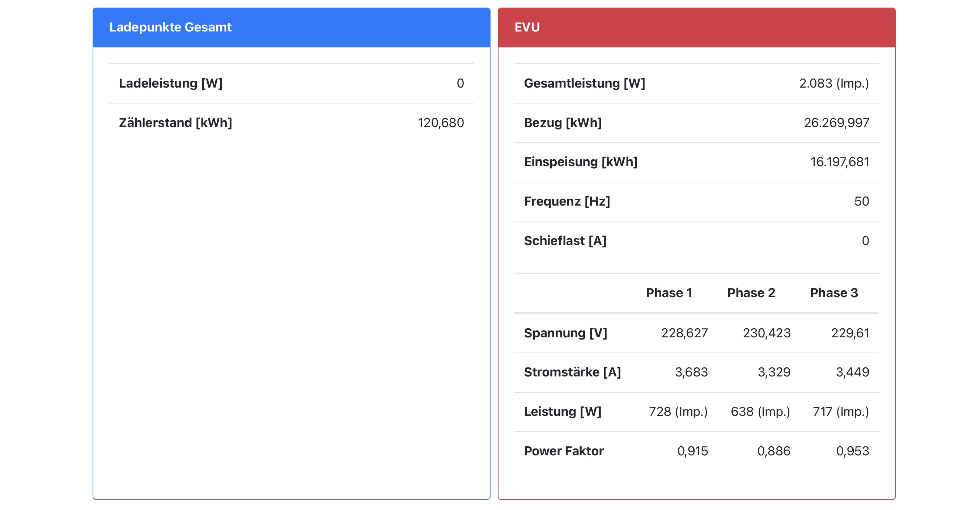Viewport: 980px width, 510px height.
Task: Click the Ladepunkte Gesamt card header
Action: coord(291,28)
